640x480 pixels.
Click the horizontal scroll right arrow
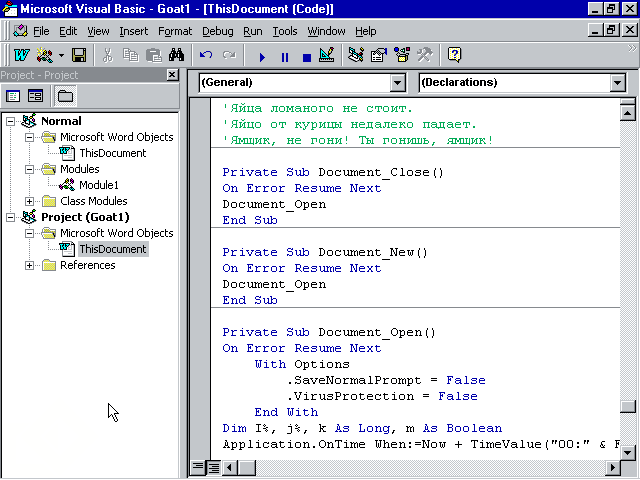(x=612, y=467)
